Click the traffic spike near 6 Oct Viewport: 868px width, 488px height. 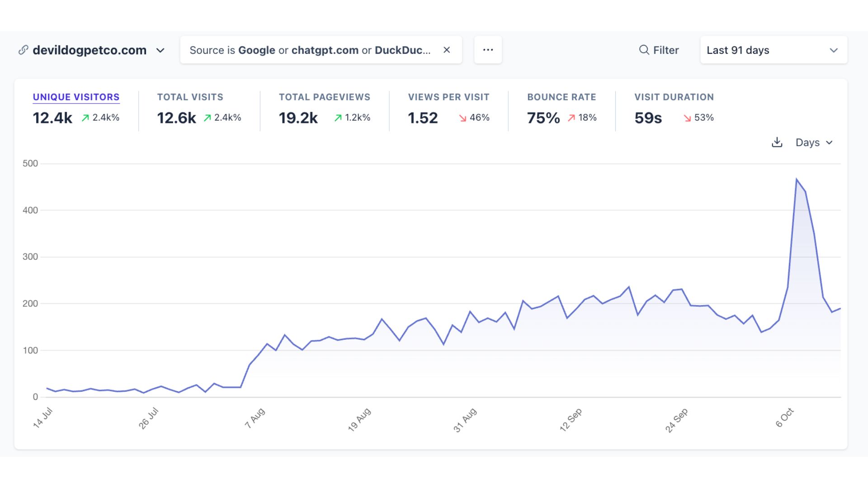(797, 179)
